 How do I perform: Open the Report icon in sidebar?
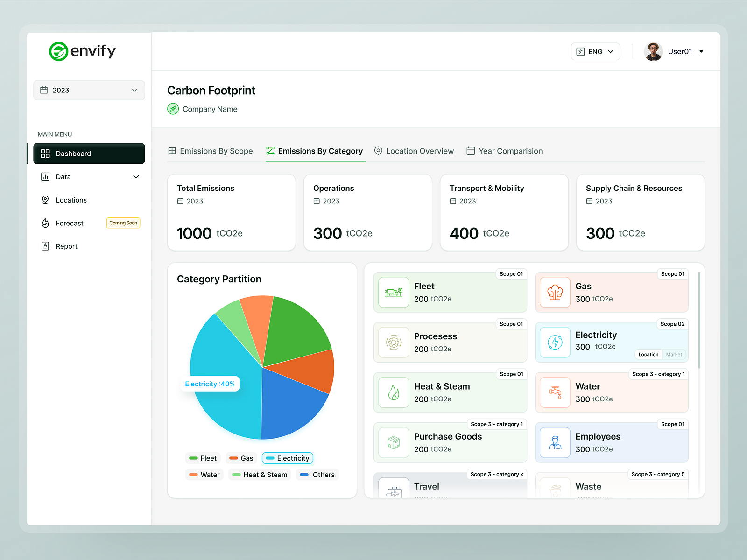[45, 246]
